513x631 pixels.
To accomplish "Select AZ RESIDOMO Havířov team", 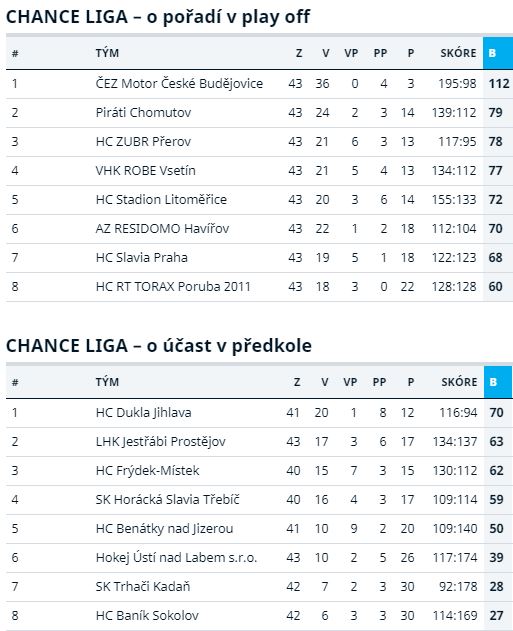I will point(163,229).
